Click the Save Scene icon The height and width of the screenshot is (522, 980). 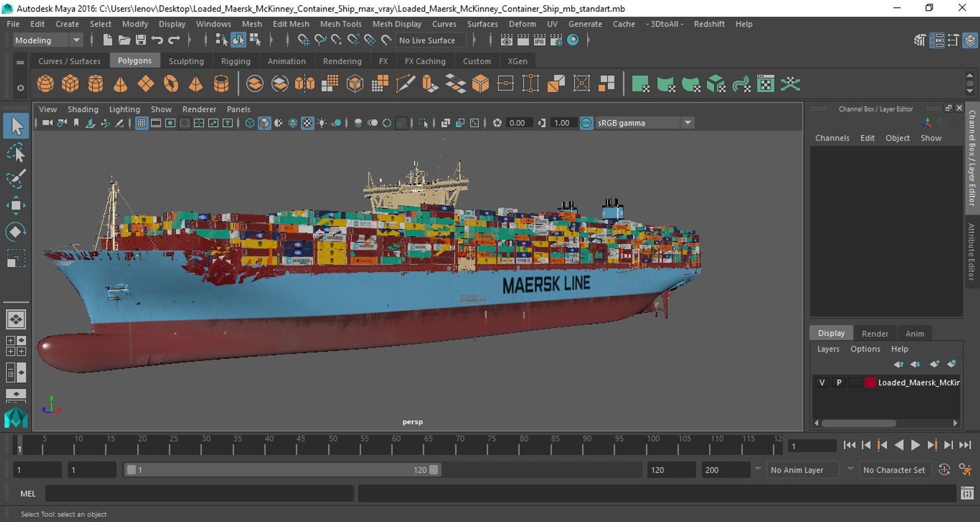(140, 40)
